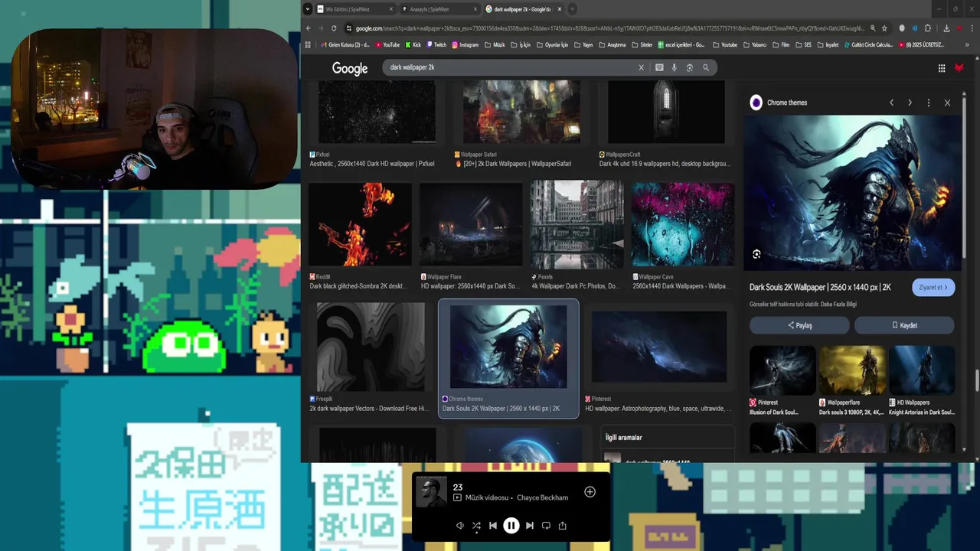Toggle shuffle in media player
Screen dimensions: 980x551
point(476,526)
